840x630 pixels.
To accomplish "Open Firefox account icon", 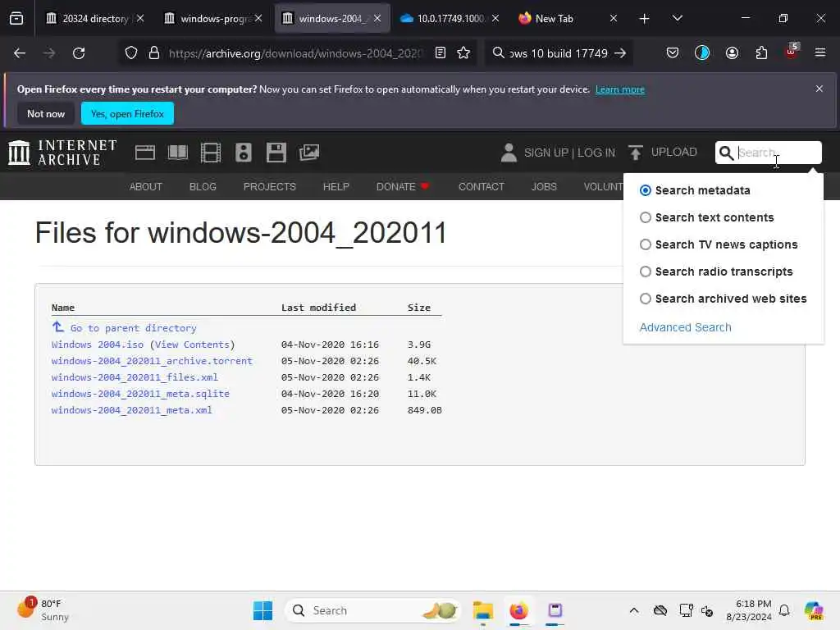I will coord(732,53).
